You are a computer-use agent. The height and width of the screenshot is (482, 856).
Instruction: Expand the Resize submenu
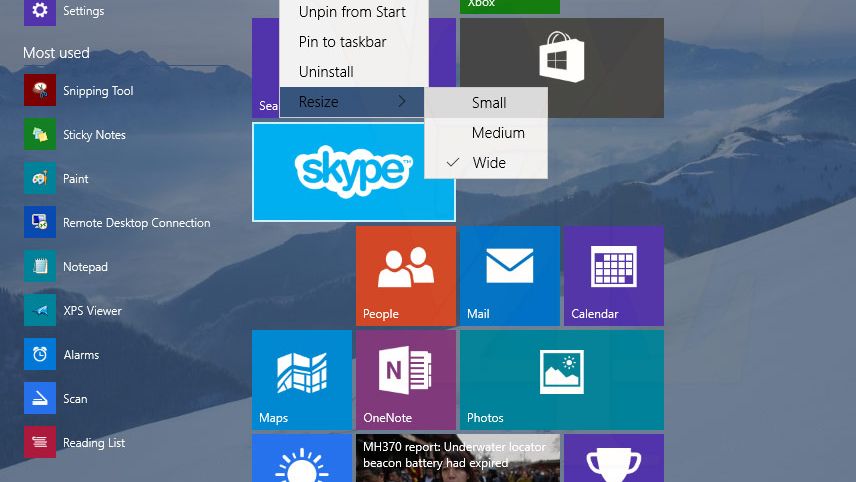tap(352, 102)
